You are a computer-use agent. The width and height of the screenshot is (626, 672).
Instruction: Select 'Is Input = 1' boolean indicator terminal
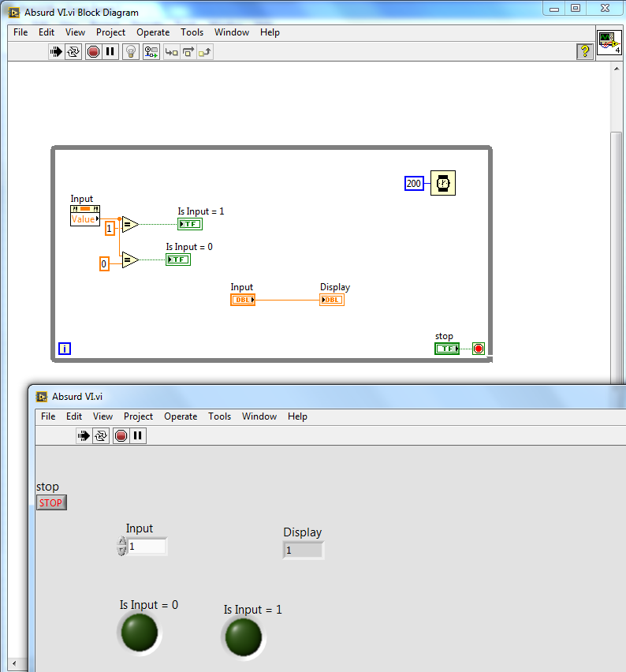point(190,224)
